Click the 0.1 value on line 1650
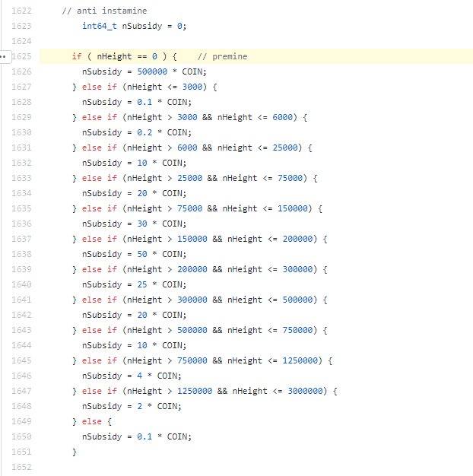473x476 pixels. [144, 436]
